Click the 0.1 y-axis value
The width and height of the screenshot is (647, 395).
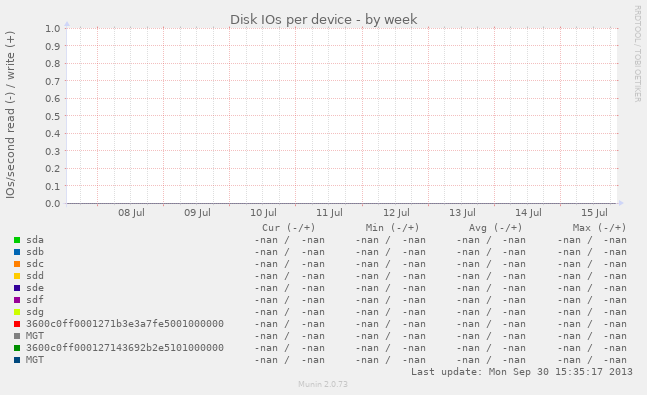[x=53, y=187]
